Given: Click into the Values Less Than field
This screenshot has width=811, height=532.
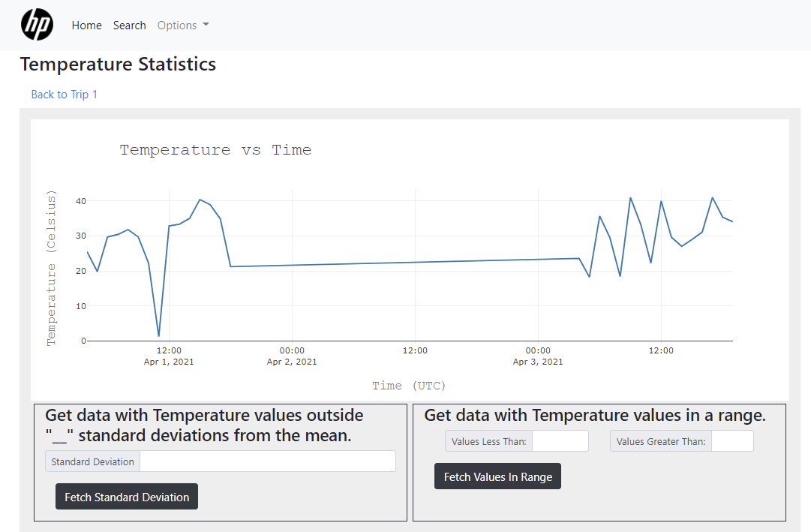Looking at the screenshot, I should (x=560, y=441).
